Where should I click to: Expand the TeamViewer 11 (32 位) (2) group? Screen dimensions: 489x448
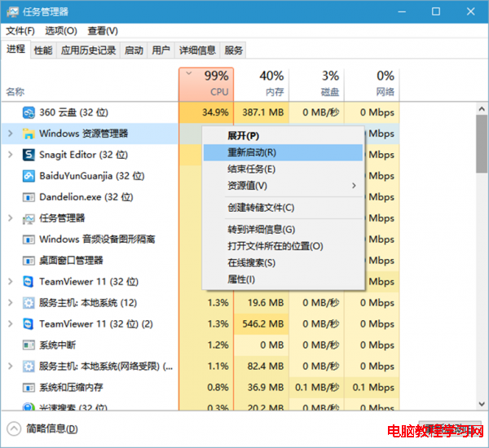[11, 324]
